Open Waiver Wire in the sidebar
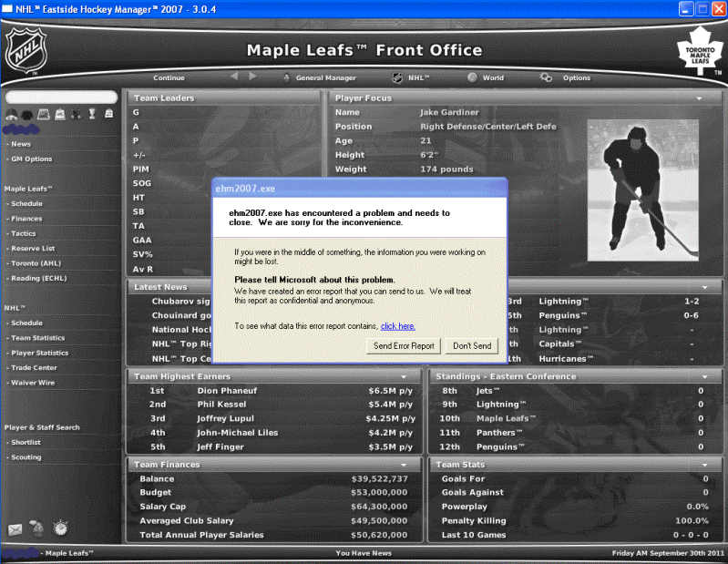Viewport: 728px width, 564px height. click(33, 383)
